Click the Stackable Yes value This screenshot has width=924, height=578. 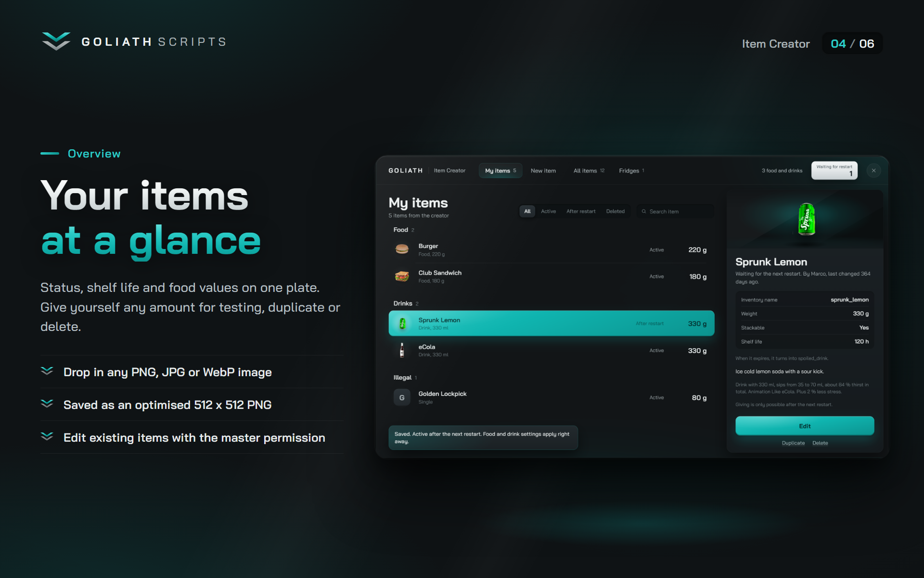(x=864, y=328)
